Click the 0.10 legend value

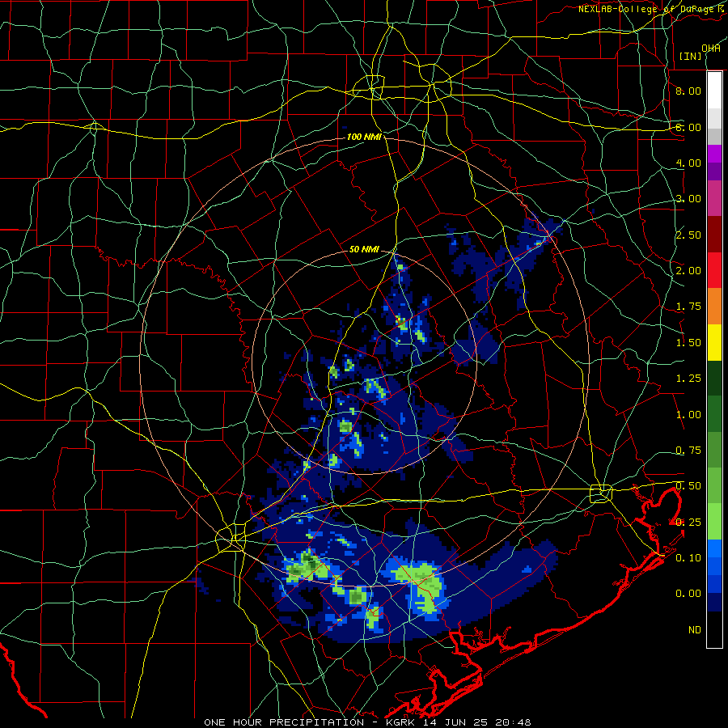[688, 558]
